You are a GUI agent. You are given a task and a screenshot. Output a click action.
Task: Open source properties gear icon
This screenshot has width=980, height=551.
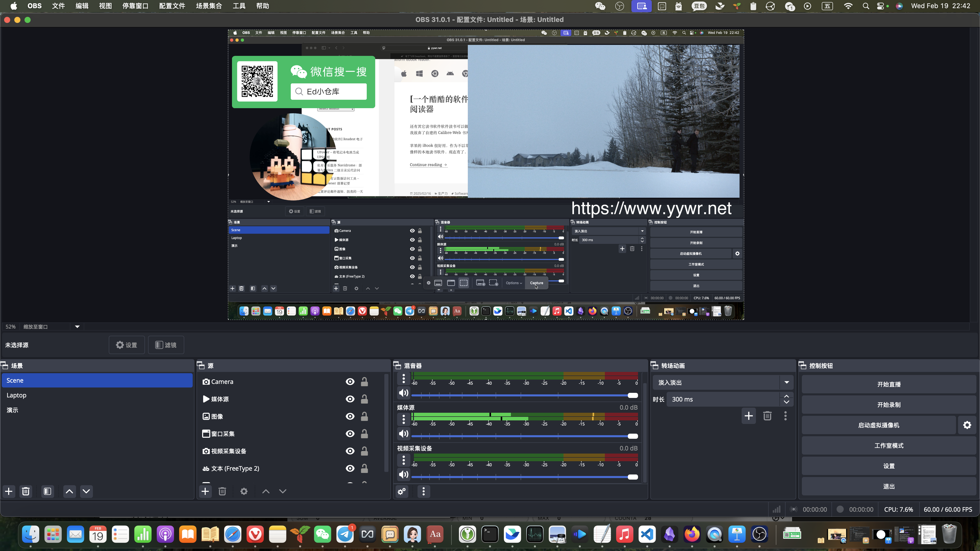244,491
